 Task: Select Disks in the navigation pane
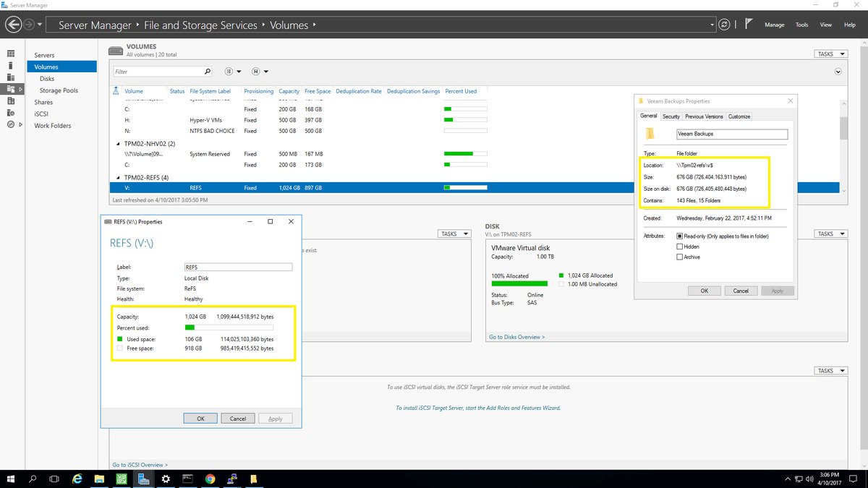pyautogui.click(x=47, y=79)
